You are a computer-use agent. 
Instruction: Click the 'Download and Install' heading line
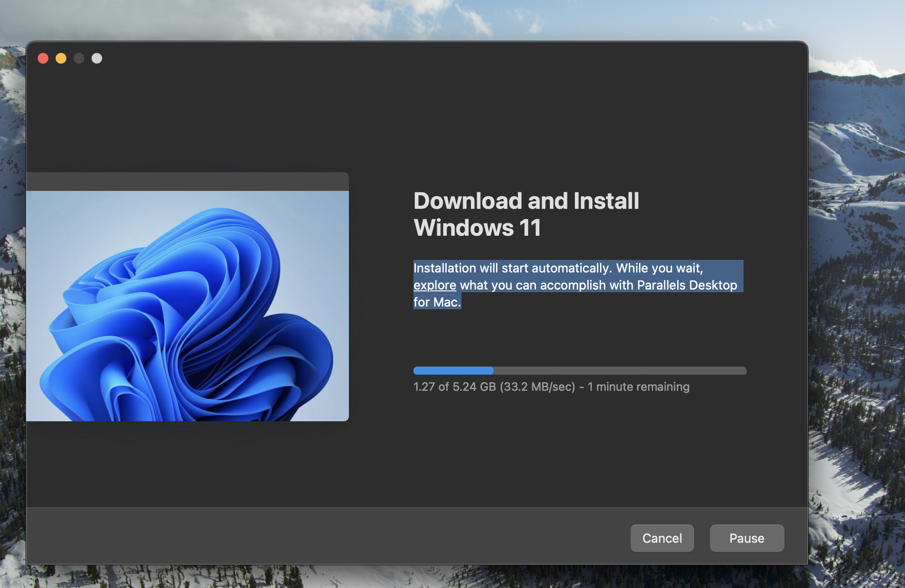[x=526, y=201]
